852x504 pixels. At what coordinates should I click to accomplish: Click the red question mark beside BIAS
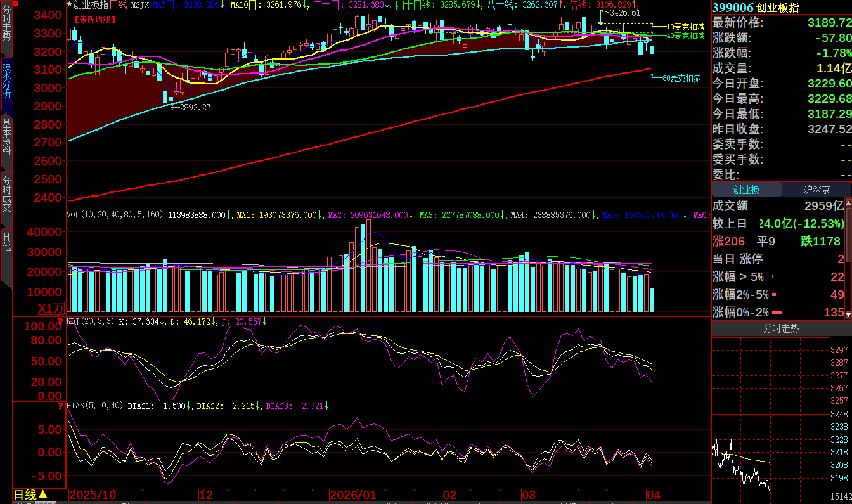tap(61, 406)
